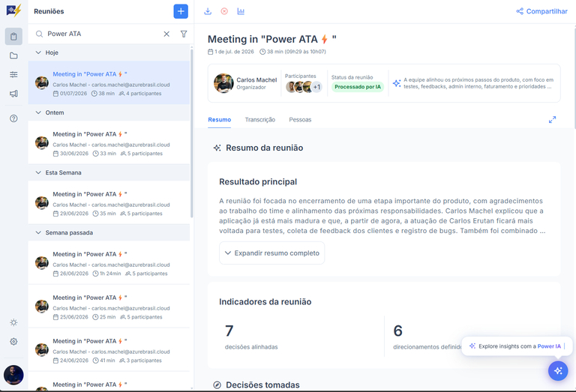Collapse the Hoje group
The width and height of the screenshot is (576, 392).
click(38, 52)
